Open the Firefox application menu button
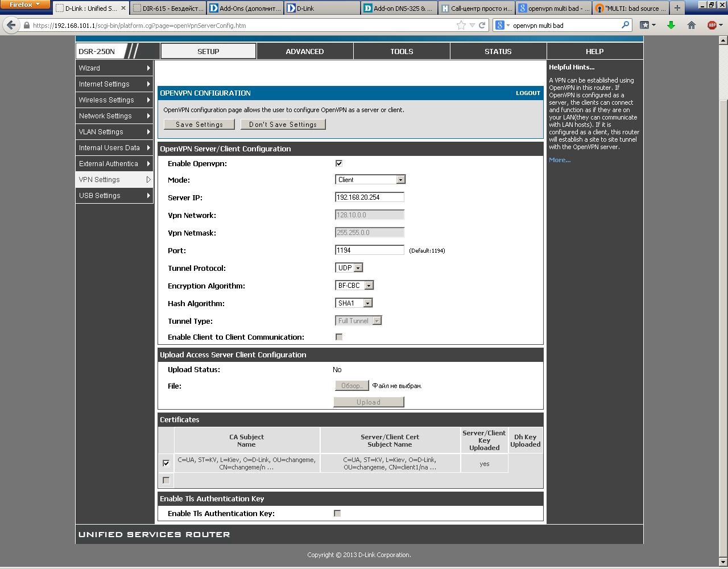Image resolution: width=728 pixels, height=569 pixels. [24, 5]
